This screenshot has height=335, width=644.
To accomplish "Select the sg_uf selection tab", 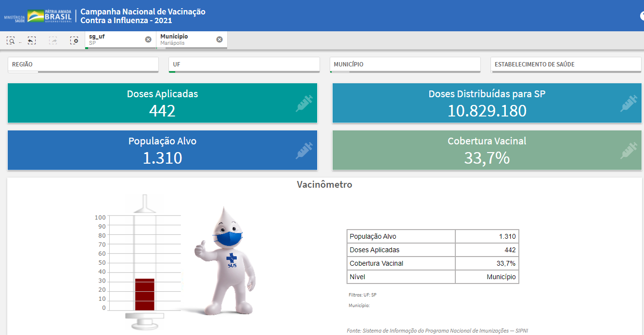I will point(115,39).
